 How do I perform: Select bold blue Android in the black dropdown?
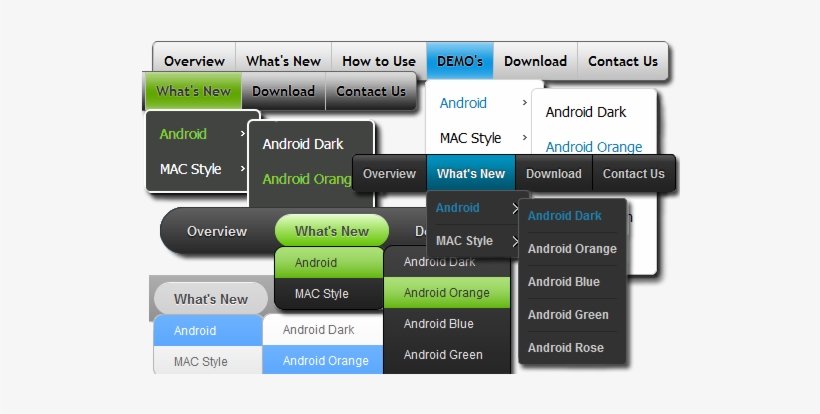coord(458,208)
